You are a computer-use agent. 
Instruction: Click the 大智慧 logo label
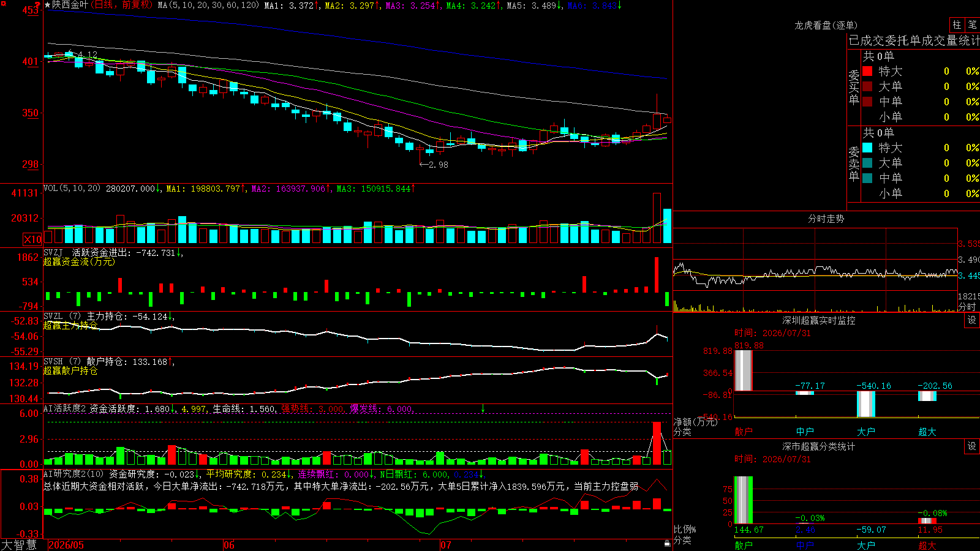(x=19, y=545)
